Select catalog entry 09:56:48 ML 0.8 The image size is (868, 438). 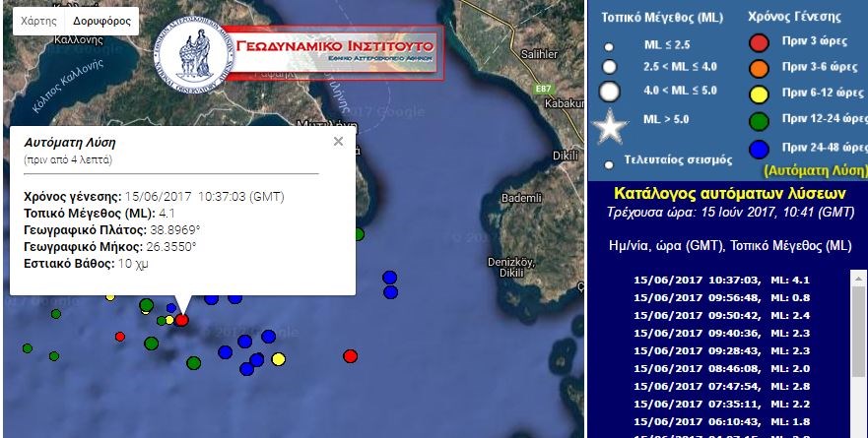pyautogui.click(x=722, y=298)
